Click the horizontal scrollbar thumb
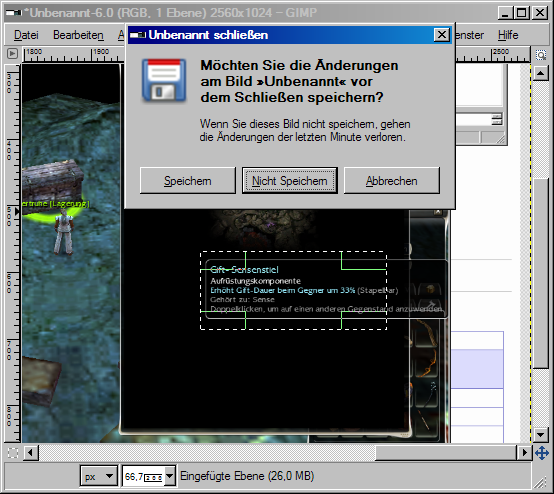This screenshot has height=494, width=554. coord(446,453)
